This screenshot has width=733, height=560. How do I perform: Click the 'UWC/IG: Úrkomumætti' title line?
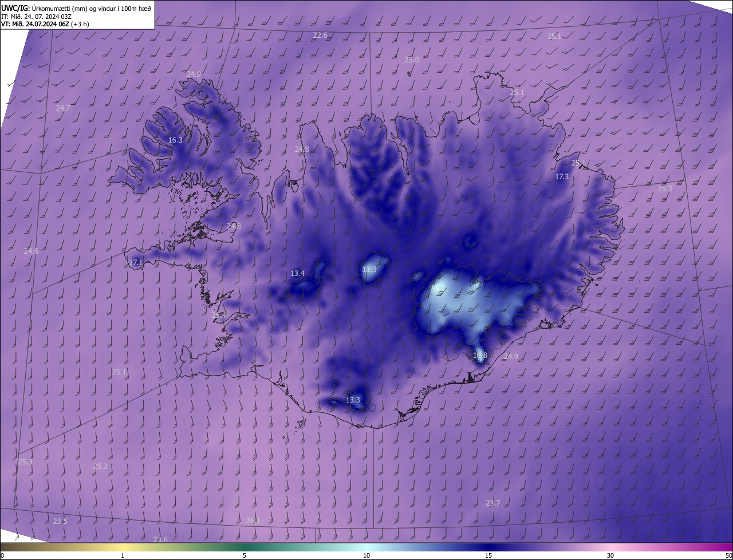77,7
